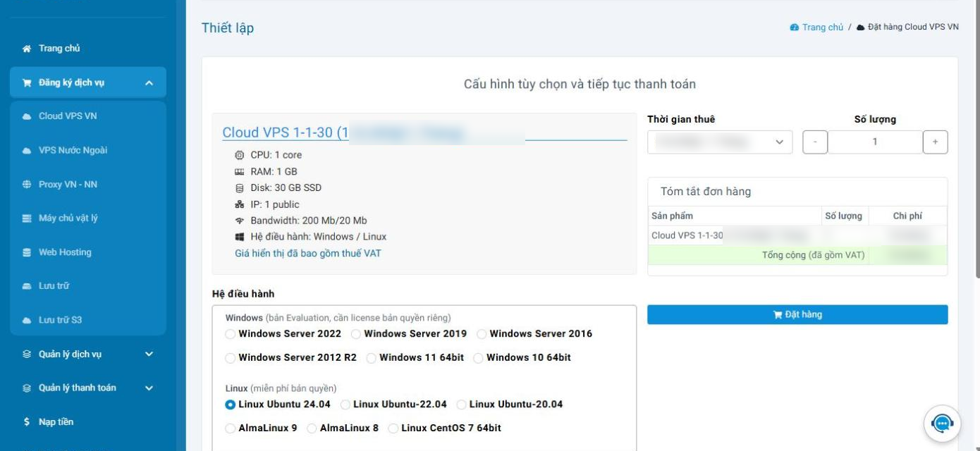
Task: Click the breadcrumb dashboard icon near Trang chủ
Action: click(x=795, y=27)
